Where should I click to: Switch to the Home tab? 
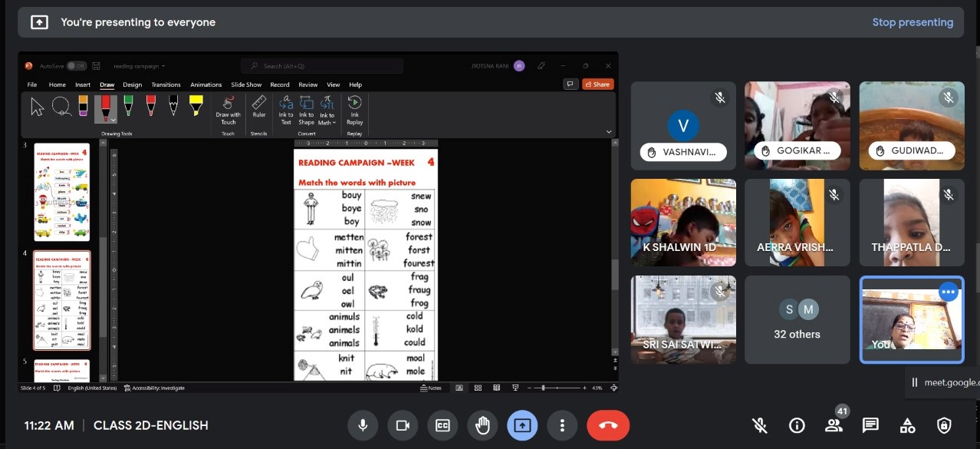pos(58,84)
